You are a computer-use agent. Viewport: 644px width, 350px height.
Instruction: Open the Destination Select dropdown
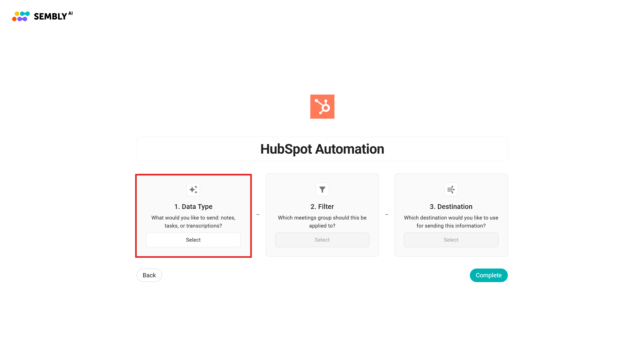point(451,240)
